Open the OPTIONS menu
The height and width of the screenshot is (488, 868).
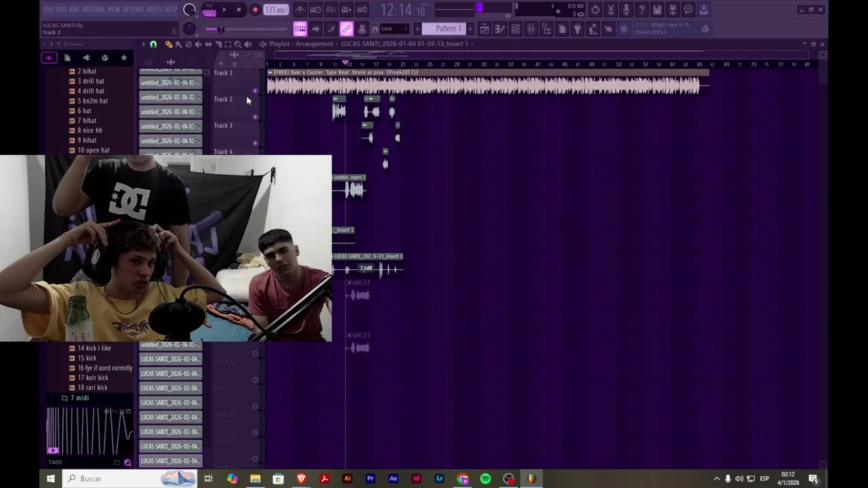(x=133, y=9)
